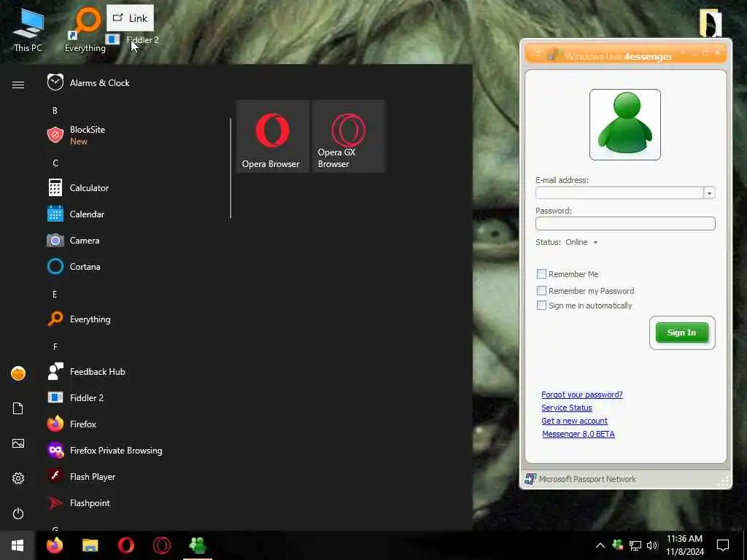The width and height of the screenshot is (747, 560).
Task: Click the taskbar clock showing 11:36 AM
Action: [x=684, y=545]
